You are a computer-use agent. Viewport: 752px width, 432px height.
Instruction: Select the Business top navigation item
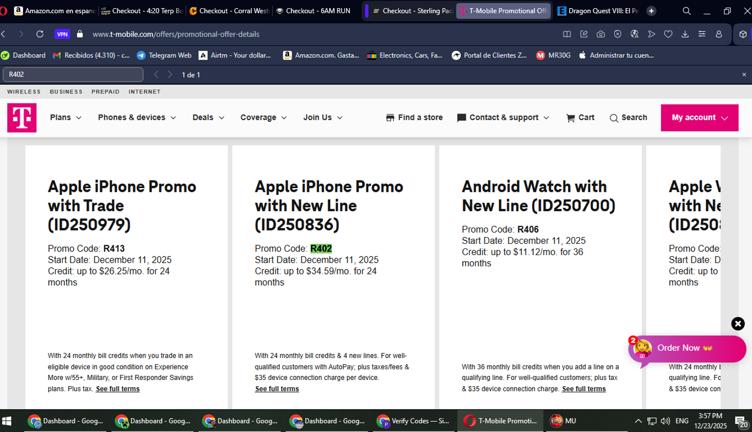(66, 92)
